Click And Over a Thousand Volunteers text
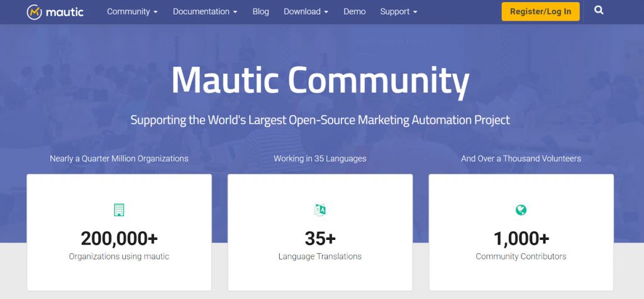 tap(521, 158)
